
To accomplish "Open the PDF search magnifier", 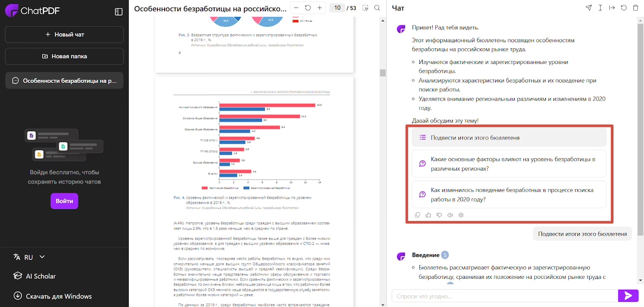I will click(x=377, y=8).
